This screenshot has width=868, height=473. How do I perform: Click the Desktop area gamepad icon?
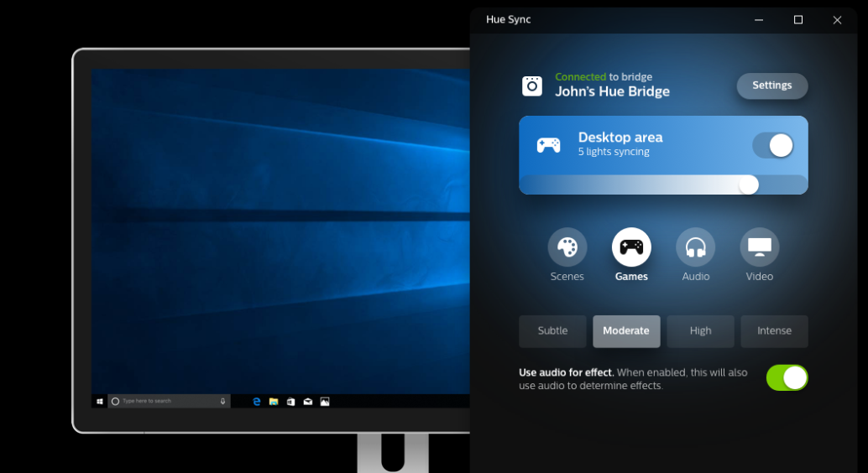[x=549, y=145]
